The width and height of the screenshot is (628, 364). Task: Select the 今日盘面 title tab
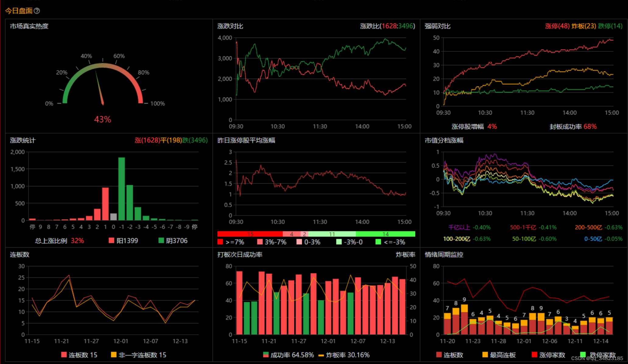19,11
